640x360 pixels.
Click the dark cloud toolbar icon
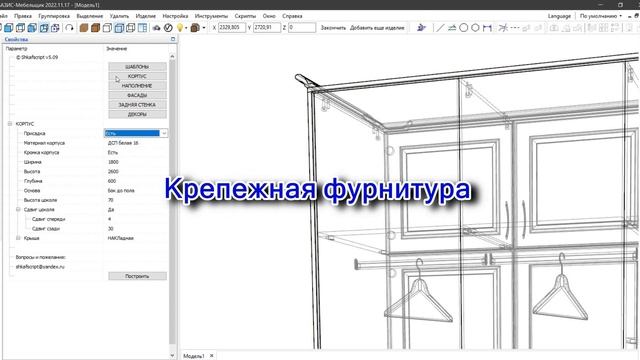click(x=156, y=28)
